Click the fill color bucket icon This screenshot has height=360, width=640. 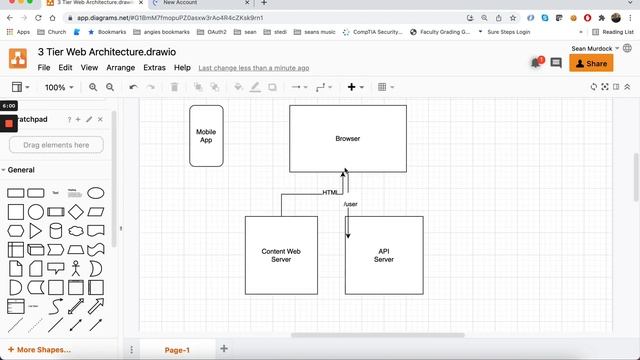(x=238, y=87)
